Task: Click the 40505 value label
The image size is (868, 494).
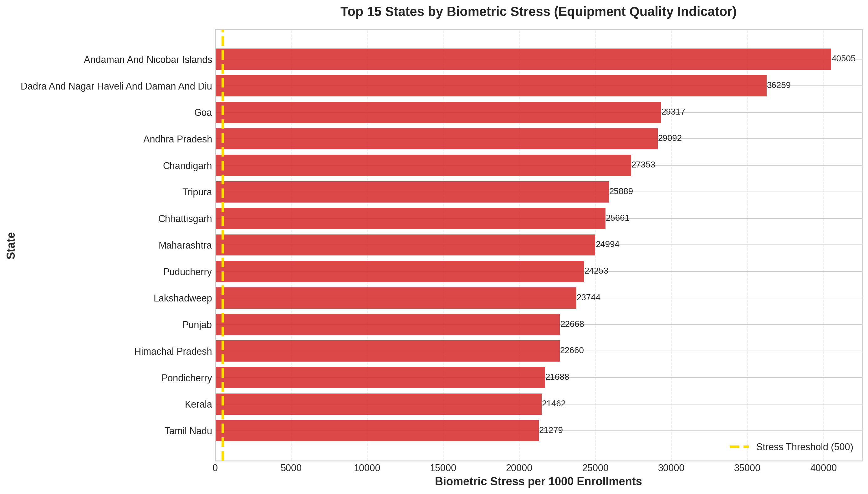Action: pyautogui.click(x=843, y=59)
